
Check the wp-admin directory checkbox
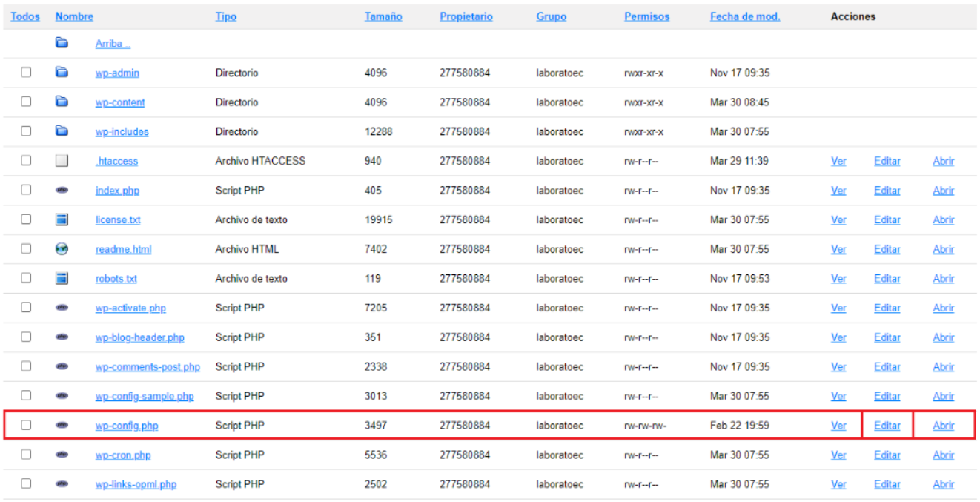(x=26, y=73)
